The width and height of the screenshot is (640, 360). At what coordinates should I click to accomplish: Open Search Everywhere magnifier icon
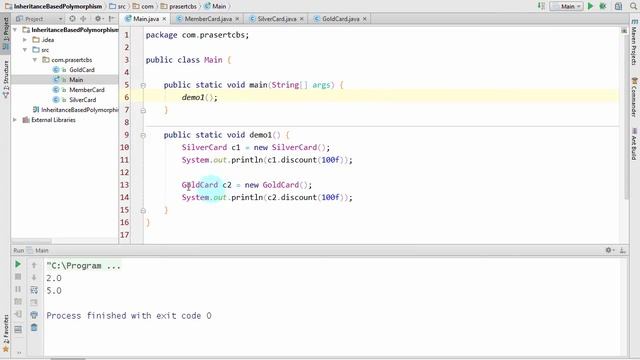[x=634, y=6]
